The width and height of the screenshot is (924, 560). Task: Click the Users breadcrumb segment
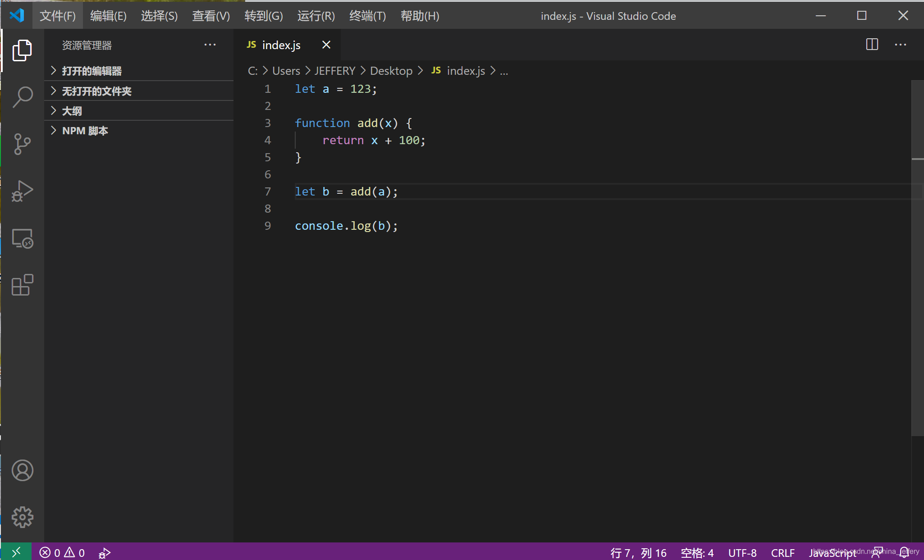tap(286, 71)
